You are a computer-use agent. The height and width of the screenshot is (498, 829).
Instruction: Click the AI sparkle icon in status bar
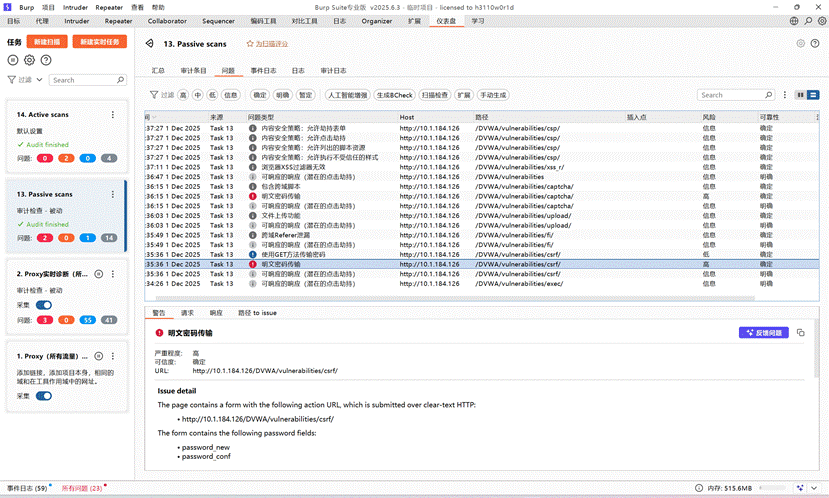(x=800, y=488)
